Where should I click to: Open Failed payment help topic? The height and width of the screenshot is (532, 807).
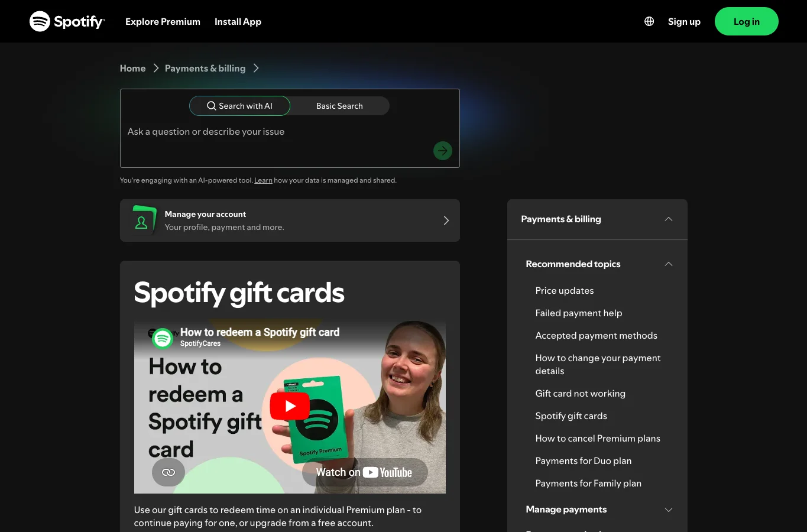pyautogui.click(x=578, y=313)
